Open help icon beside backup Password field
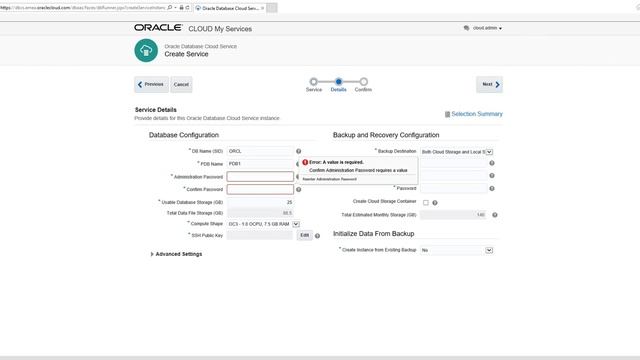The width and height of the screenshot is (640, 360). pos(492,189)
